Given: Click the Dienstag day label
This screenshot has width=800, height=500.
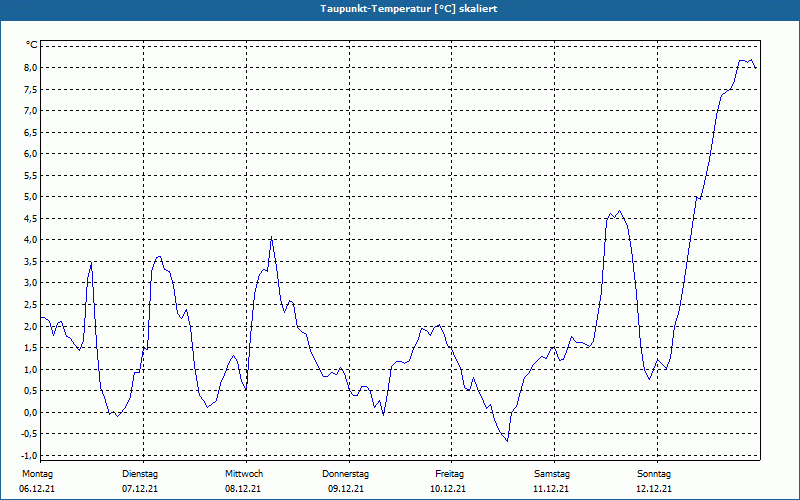Looking at the screenshot, I should pyautogui.click(x=140, y=474).
